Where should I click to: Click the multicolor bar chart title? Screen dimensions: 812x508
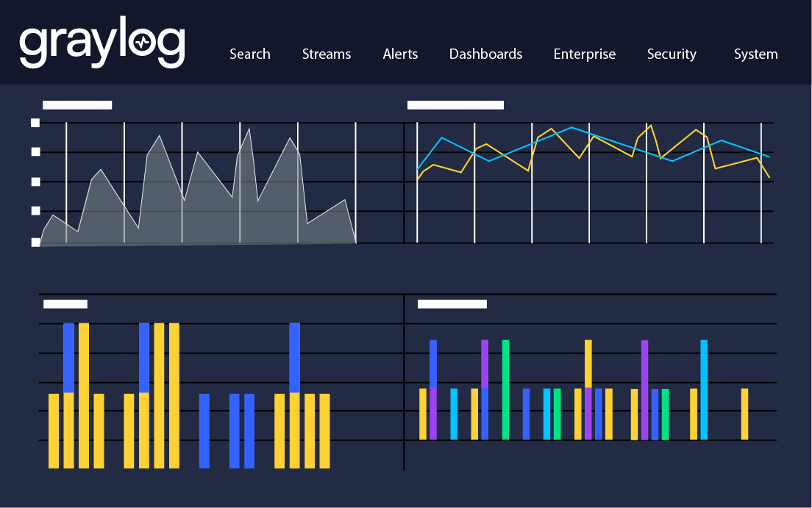pos(452,304)
